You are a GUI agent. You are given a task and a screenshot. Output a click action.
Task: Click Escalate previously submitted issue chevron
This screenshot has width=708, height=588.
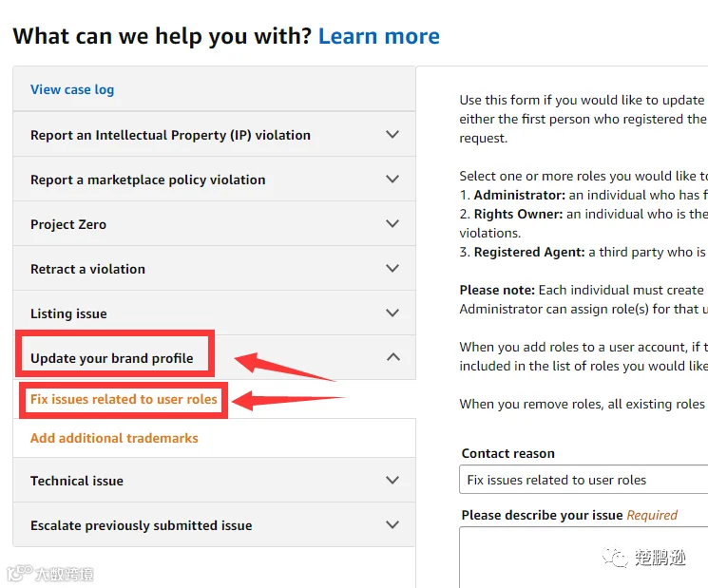[x=392, y=524]
